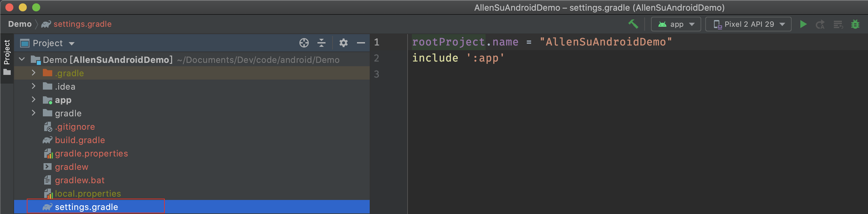Open the Pixel 2 API 29 device dropdown
The height and width of the screenshot is (214, 868).
click(x=748, y=24)
